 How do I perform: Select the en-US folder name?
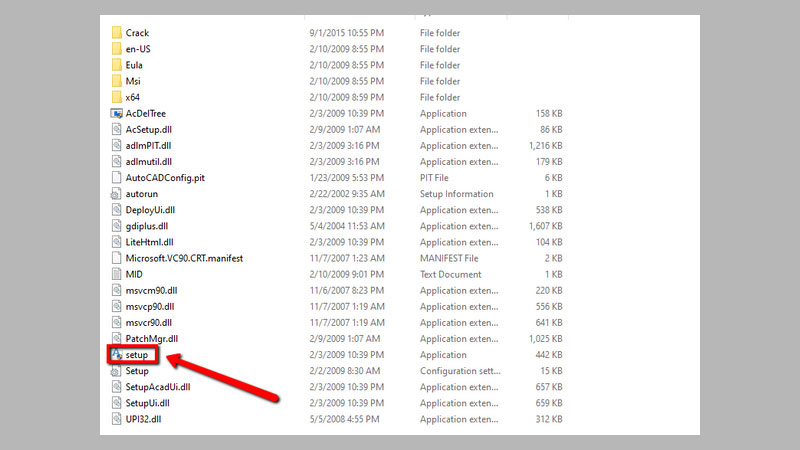click(138, 49)
